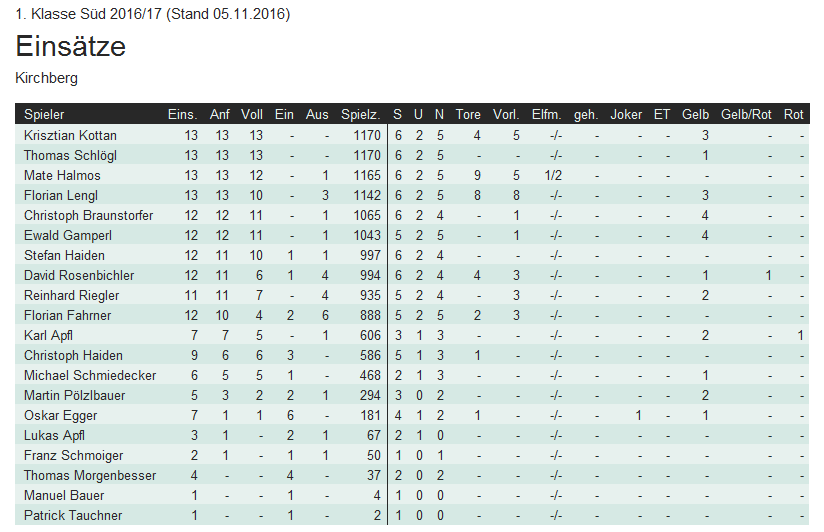824x532 pixels.
Task: Click Christoph Braunstorfer's name
Action: (89, 215)
